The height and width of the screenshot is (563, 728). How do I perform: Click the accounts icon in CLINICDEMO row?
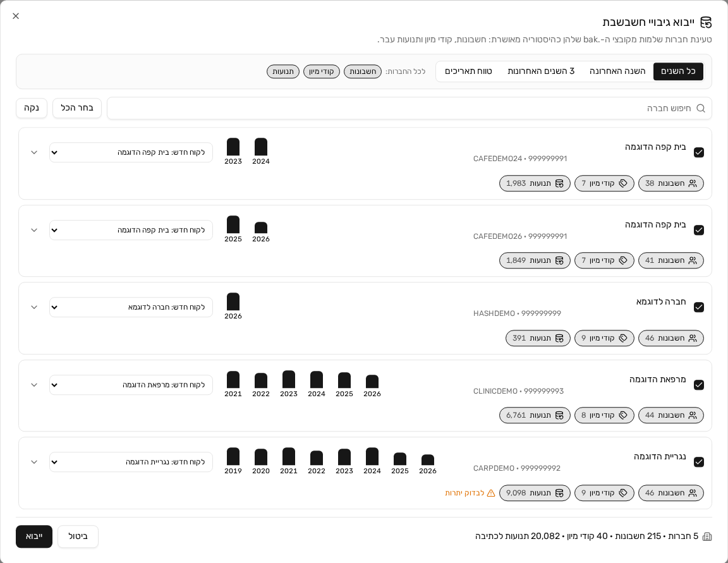[x=692, y=415]
